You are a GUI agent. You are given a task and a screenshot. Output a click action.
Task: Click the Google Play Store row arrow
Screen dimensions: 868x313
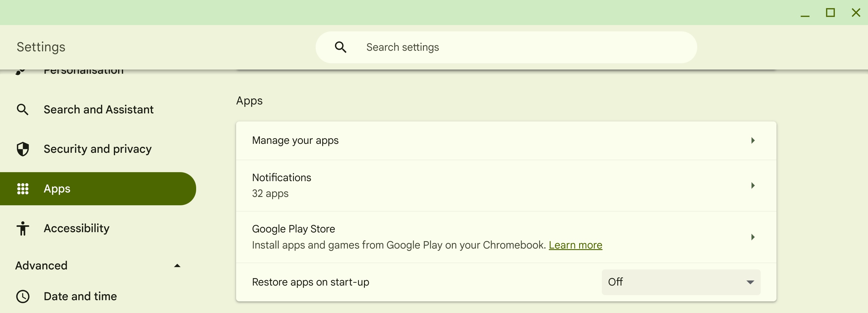click(x=753, y=237)
